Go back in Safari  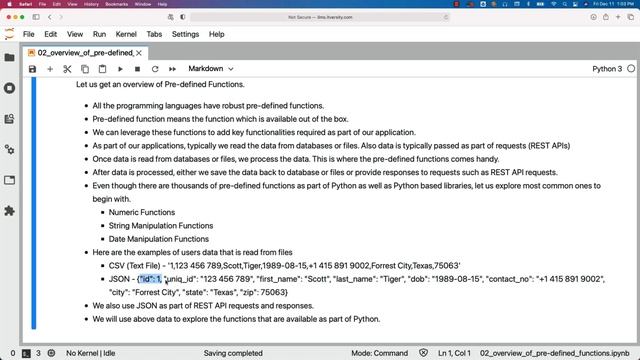pyautogui.click(x=50, y=17)
